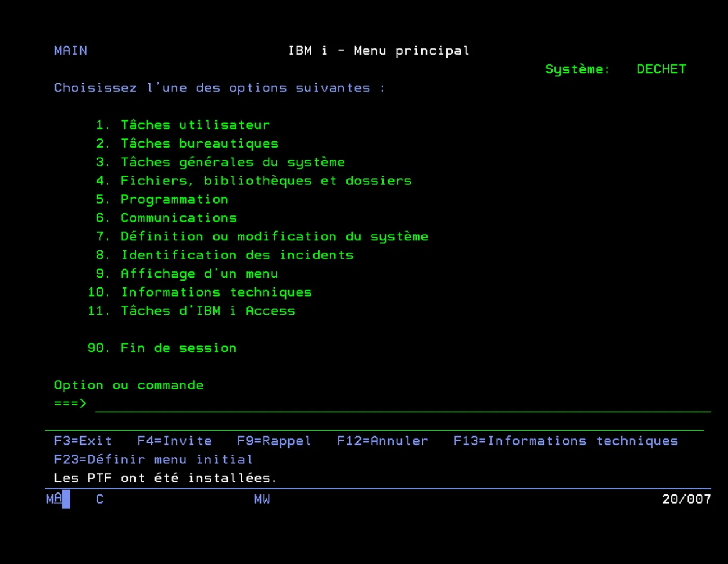Click the Option ou commande label
Viewport: 728px width, 564px height.
[x=129, y=386]
